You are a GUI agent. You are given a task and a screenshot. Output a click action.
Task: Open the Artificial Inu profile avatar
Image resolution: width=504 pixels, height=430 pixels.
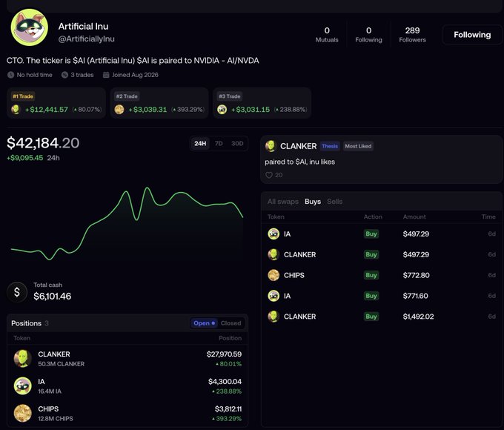(x=29, y=27)
